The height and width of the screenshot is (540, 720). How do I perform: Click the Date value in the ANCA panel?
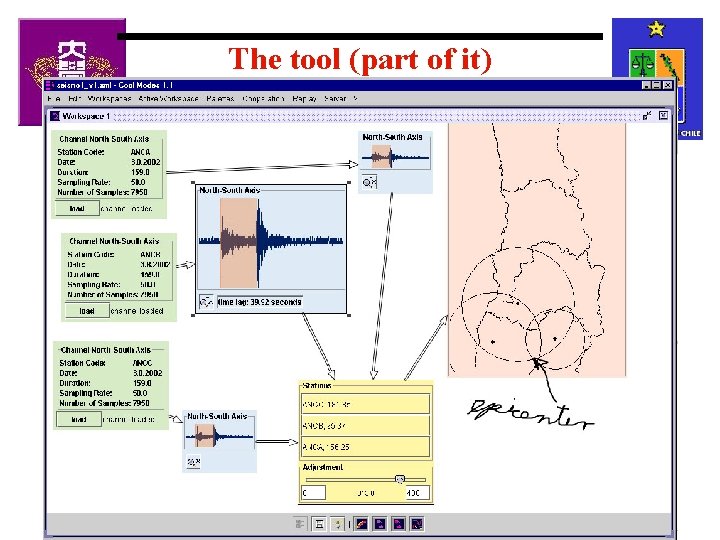pos(146,162)
